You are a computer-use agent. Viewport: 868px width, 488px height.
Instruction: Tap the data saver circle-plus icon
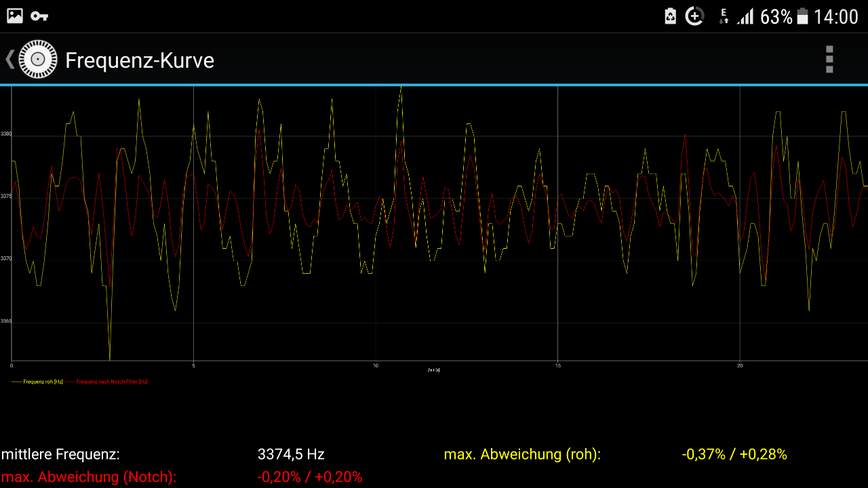tap(694, 16)
